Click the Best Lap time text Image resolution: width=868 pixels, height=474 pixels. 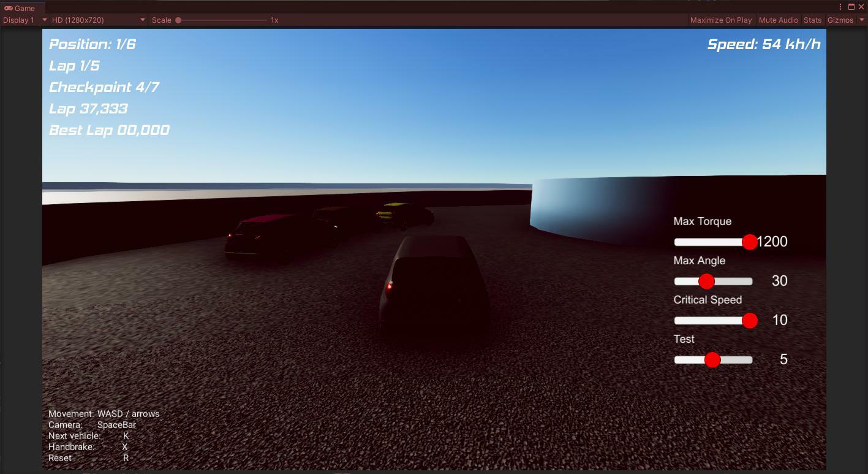pos(109,130)
